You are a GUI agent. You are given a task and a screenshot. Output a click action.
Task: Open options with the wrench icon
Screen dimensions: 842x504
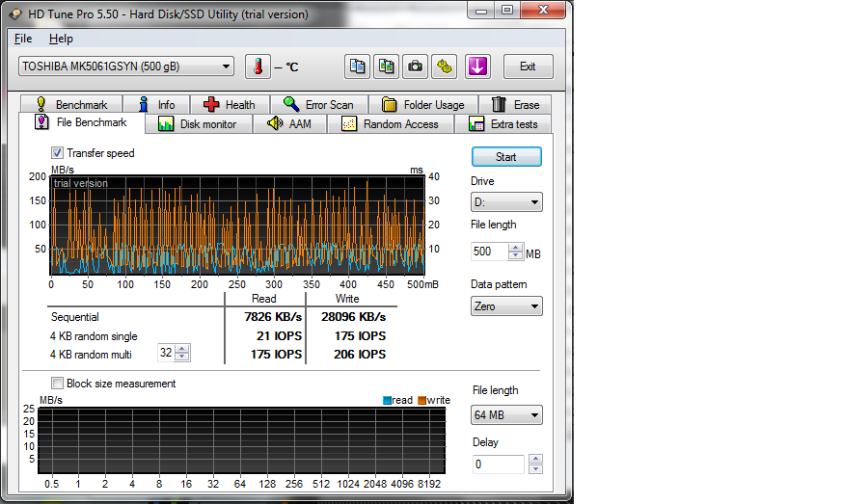(445, 66)
